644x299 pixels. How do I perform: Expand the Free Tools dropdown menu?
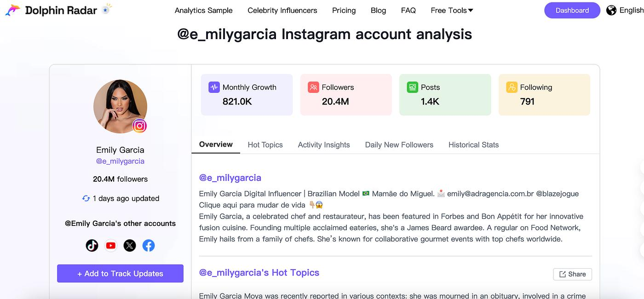pos(452,10)
